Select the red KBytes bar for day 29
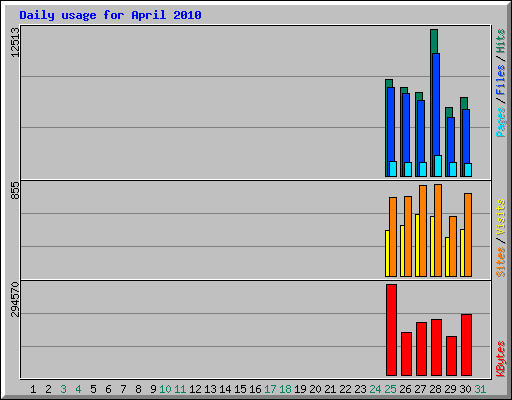The image size is (512, 400). pos(451,356)
